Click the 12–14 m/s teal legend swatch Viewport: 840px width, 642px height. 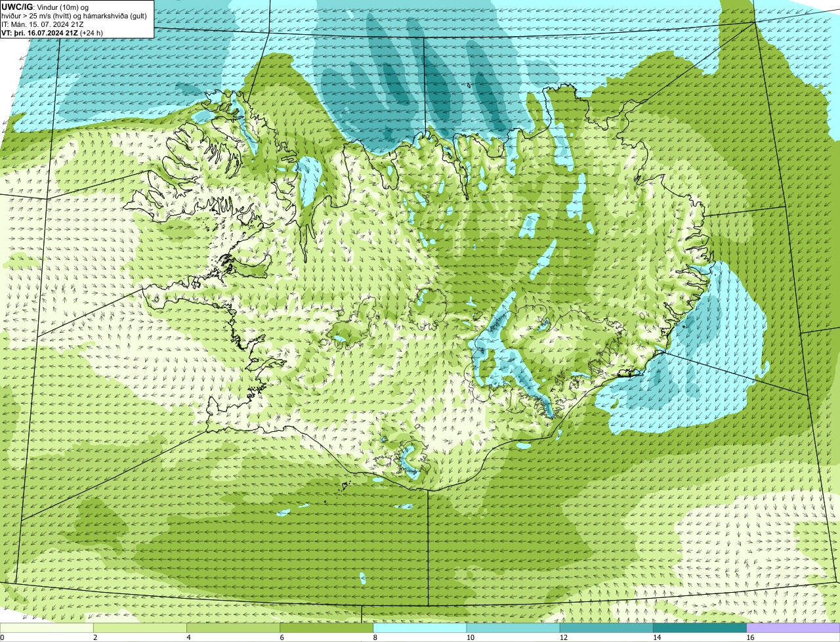606,628
